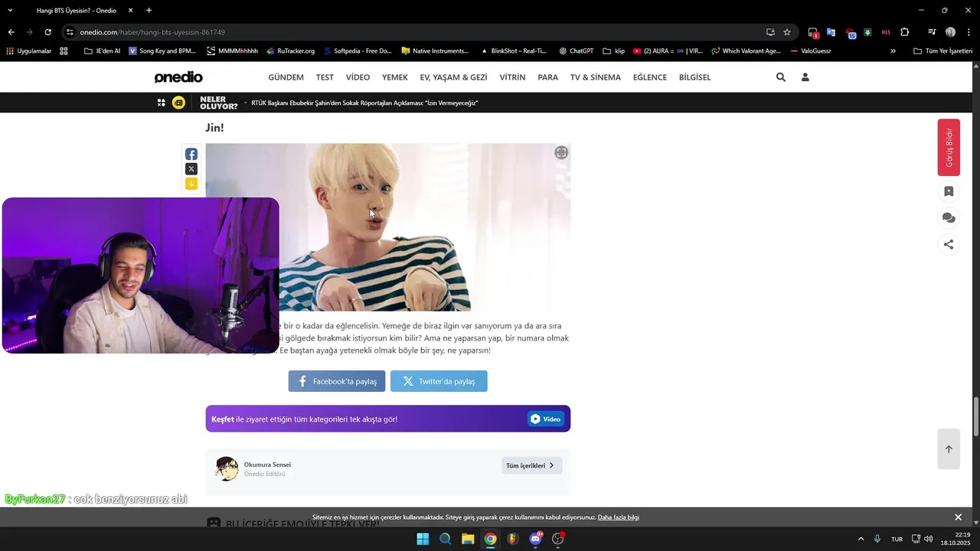This screenshot has width=980, height=551.
Task: Open the Tüm Yer İşaretleri folder
Action: (x=943, y=51)
